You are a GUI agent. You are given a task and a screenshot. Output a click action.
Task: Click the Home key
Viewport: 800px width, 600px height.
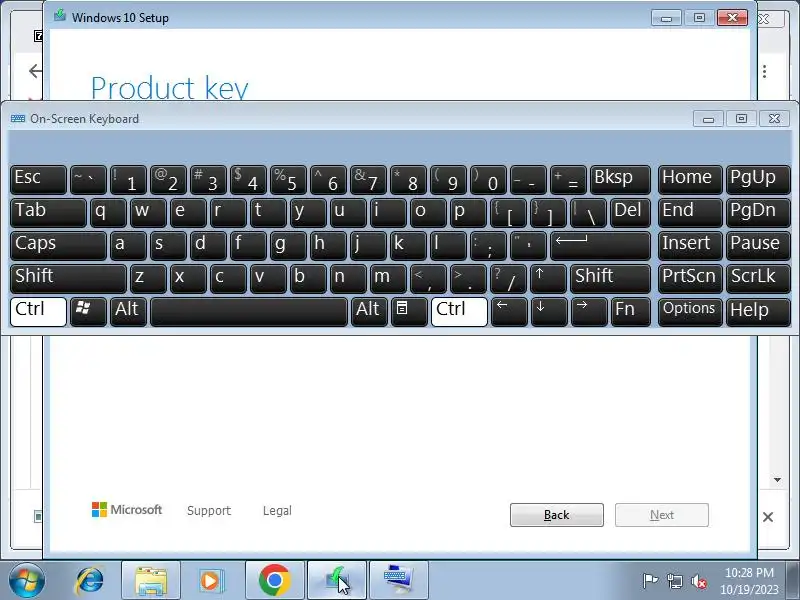point(690,180)
